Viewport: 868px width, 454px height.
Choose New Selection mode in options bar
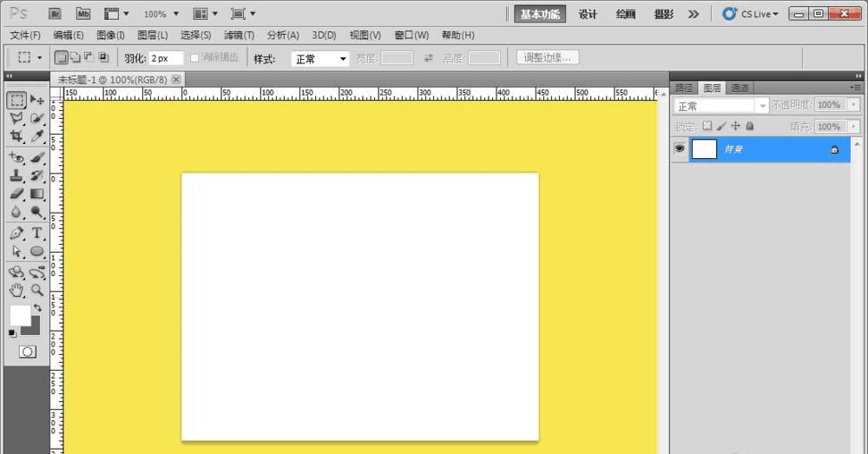click(61, 57)
